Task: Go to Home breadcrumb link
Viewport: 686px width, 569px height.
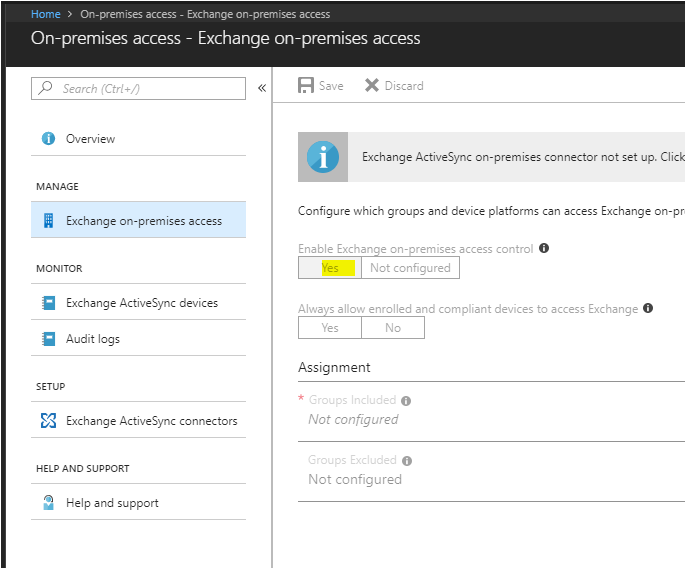Action: (46, 14)
